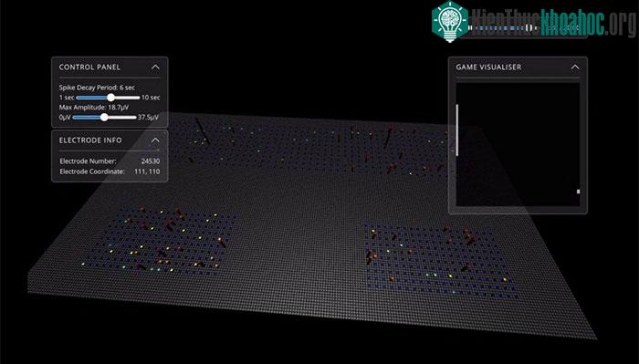Click the 'Electrode Coordinate:' label

92,172
